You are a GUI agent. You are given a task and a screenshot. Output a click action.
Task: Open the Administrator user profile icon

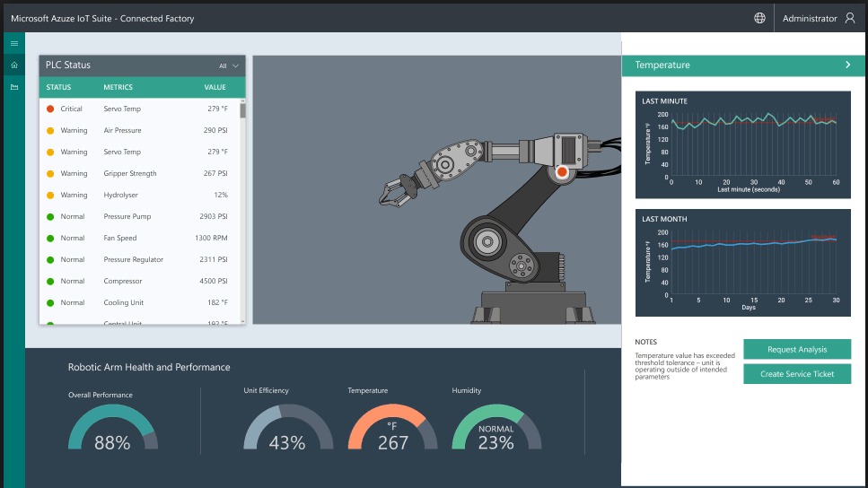click(x=850, y=18)
